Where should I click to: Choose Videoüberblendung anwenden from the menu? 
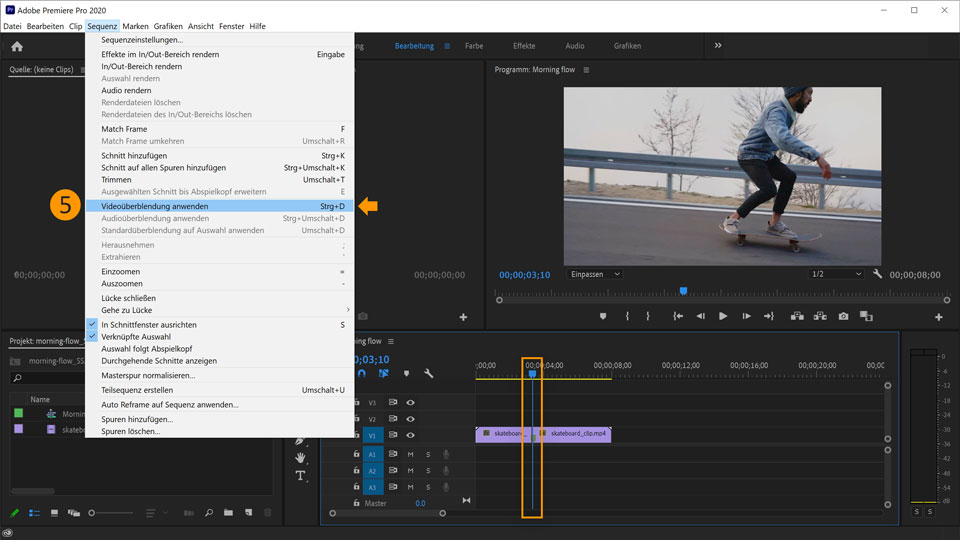click(x=155, y=206)
